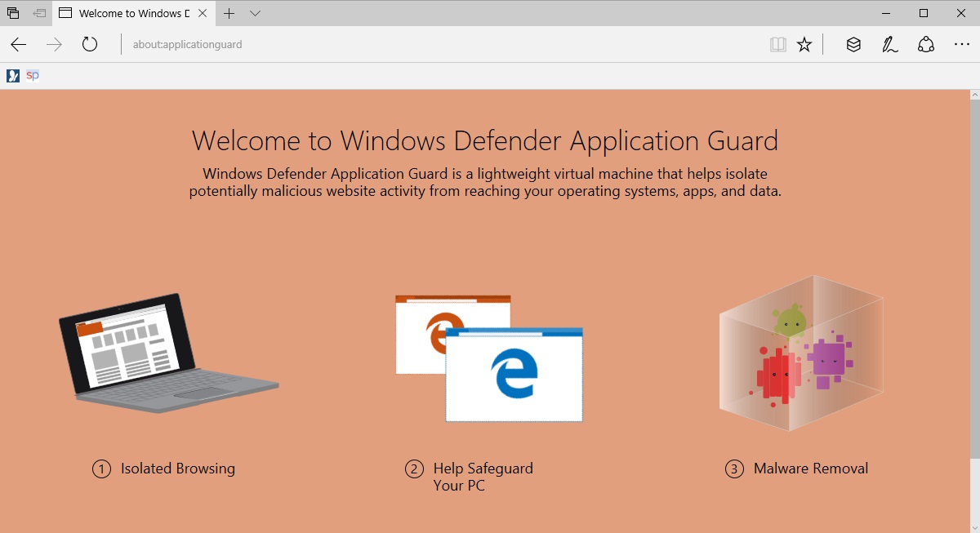Refresh the page

click(x=90, y=45)
